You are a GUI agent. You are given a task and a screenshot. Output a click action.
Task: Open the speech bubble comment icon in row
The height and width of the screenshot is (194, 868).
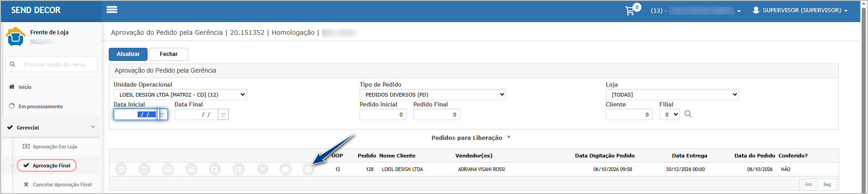click(x=286, y=169)
